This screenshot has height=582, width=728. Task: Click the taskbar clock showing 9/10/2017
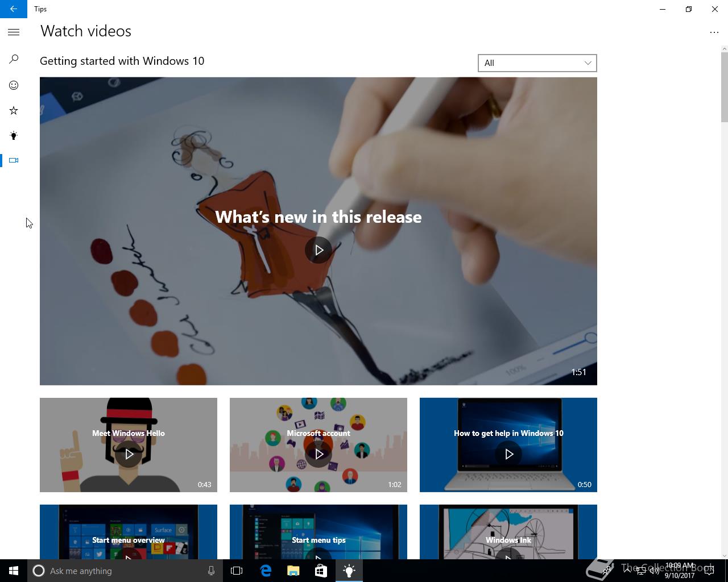[680, 571]
